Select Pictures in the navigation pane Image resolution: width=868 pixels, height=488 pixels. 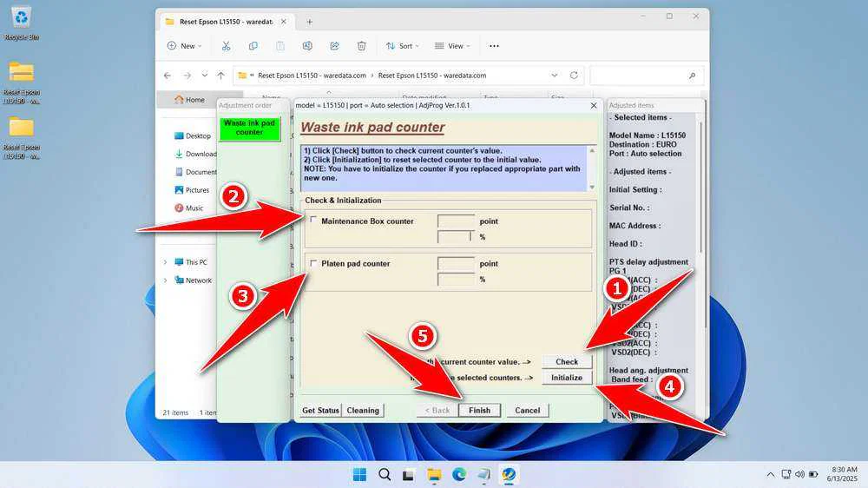click(197, 190)
